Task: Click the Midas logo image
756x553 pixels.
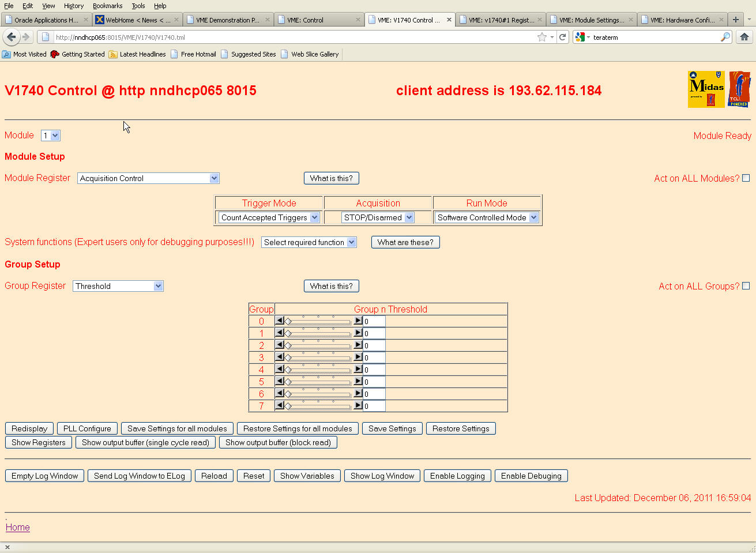Action: pos(706,89)
